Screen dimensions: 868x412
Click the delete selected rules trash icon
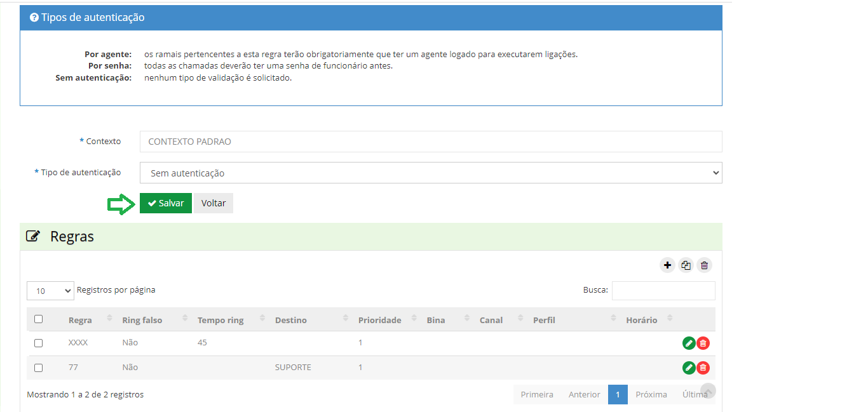704,265
